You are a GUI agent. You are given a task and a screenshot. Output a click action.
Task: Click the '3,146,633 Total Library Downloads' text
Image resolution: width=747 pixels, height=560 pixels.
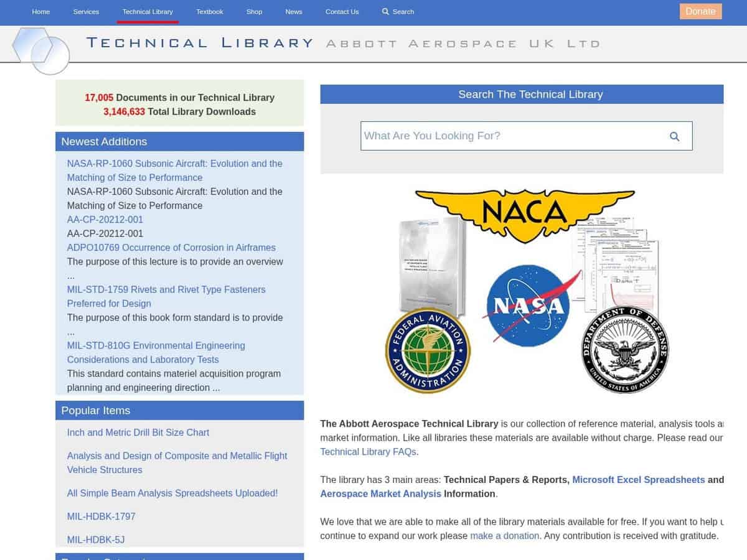pos(180,112)
